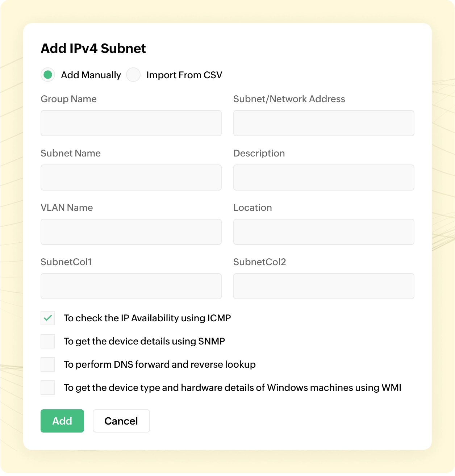The image size is (455, 476).
Task: Select the Location input field
Action: tap(323, 232)
